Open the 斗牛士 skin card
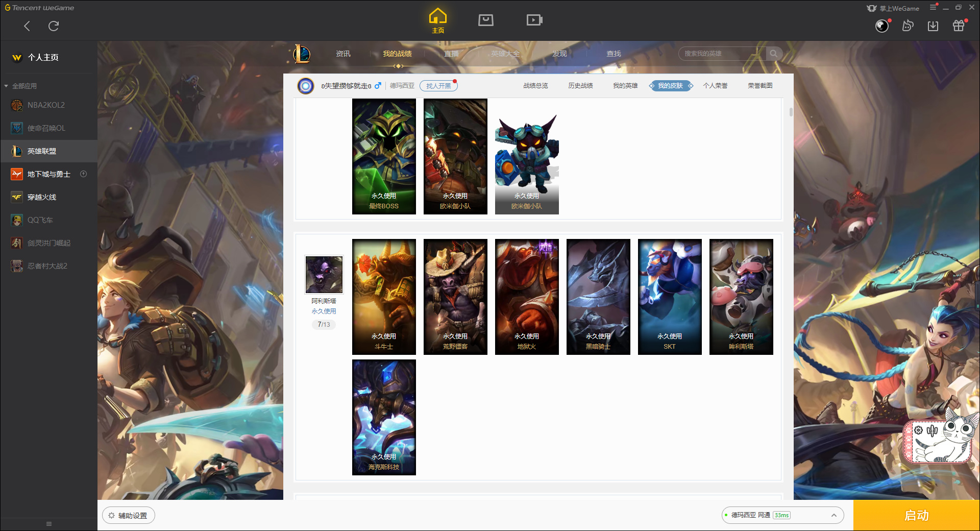980x531 pixels. pyautogui.click(x=384, y=297)
